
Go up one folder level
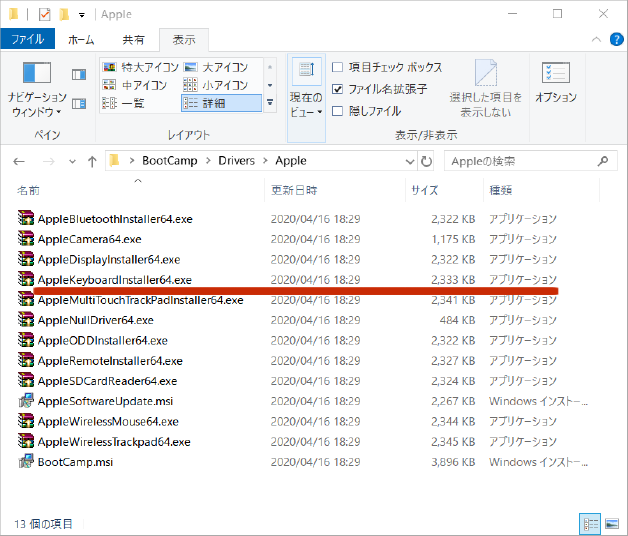92,161
